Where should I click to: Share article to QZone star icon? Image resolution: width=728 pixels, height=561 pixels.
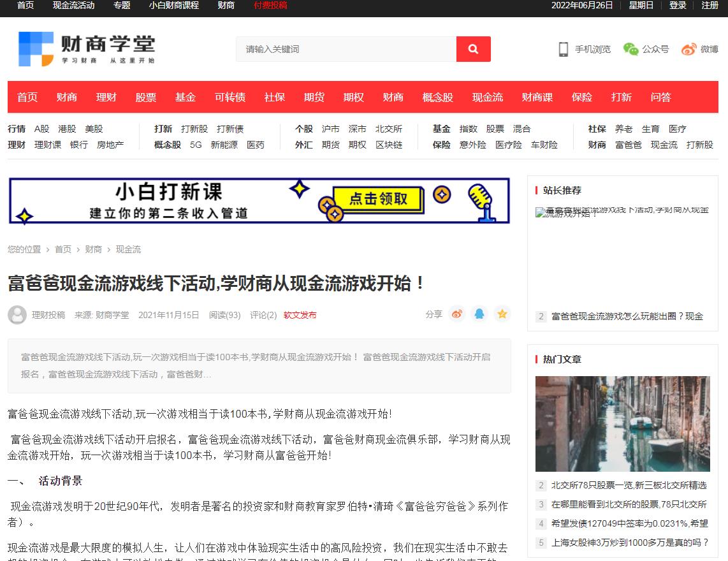pyautogui.click(x=502, y=314)
